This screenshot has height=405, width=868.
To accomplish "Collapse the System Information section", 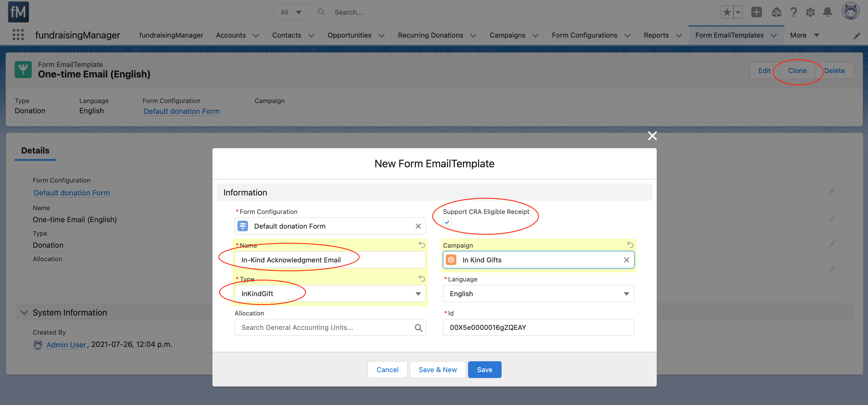I will (x=24, y=313).
